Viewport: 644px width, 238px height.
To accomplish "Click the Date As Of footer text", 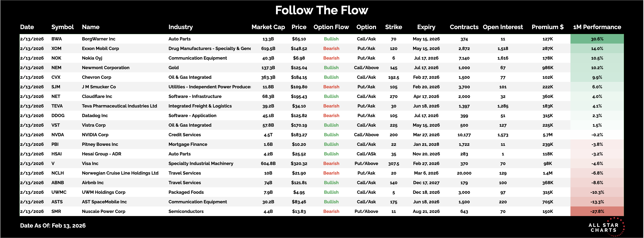I will [x=53, y=225].
